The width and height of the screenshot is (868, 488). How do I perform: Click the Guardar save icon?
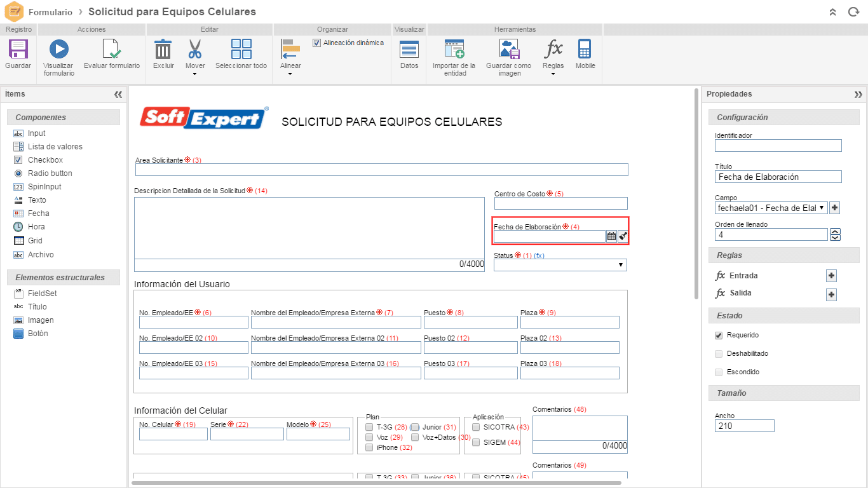(18, 50)
